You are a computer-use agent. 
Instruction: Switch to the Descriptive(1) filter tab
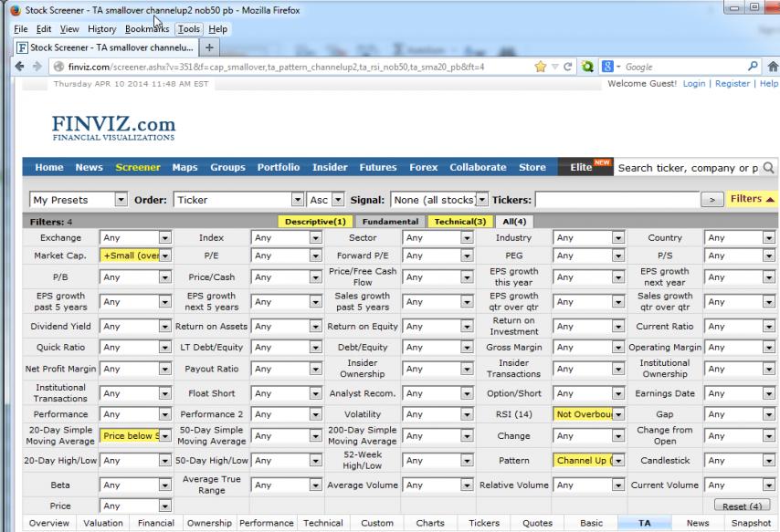pyautogui.click(x=315, y=222)
